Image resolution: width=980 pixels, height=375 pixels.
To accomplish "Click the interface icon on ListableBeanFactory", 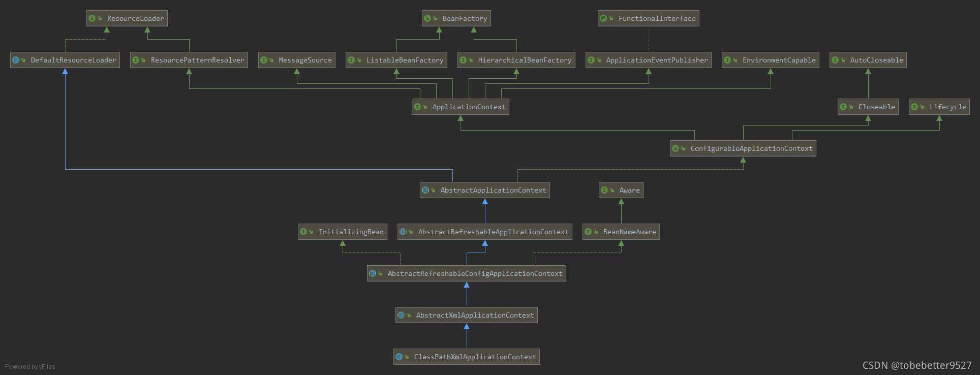I will (x=351, y=60).
